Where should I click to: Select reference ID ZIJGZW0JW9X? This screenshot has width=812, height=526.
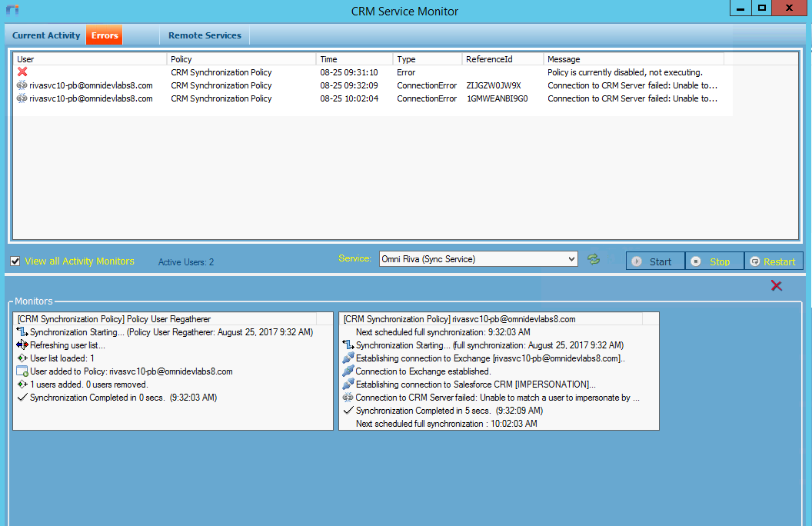click(494, 85)
